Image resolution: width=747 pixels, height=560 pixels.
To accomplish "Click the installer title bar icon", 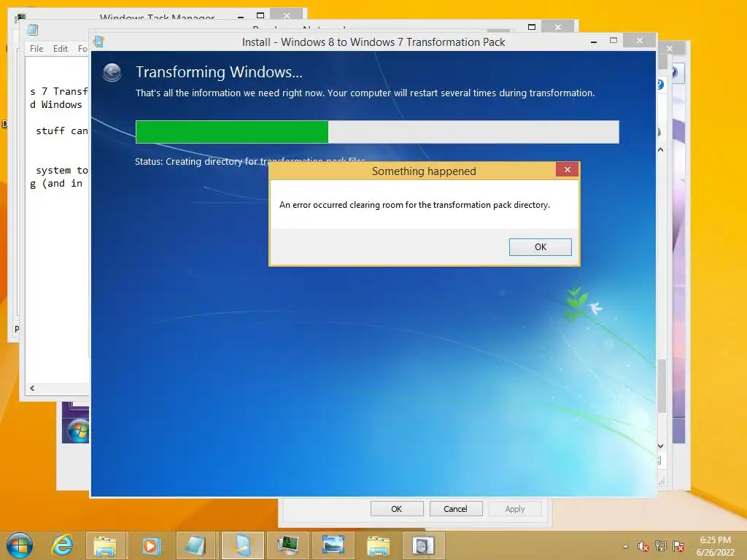I will [x=98, y=42].
